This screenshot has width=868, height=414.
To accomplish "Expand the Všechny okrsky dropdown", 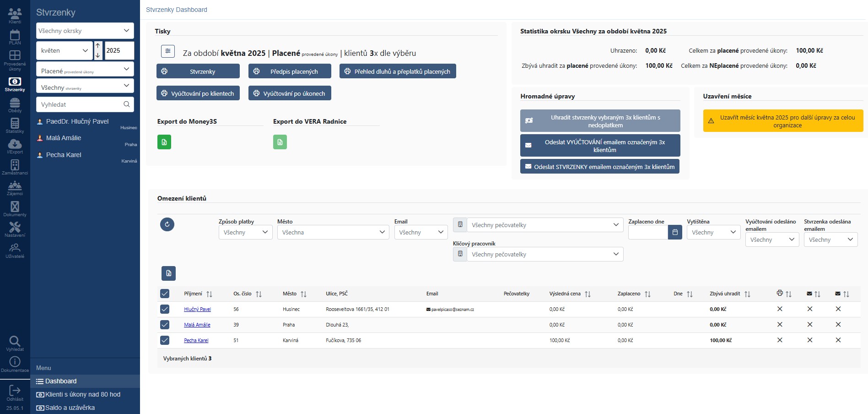I will 85,31.
